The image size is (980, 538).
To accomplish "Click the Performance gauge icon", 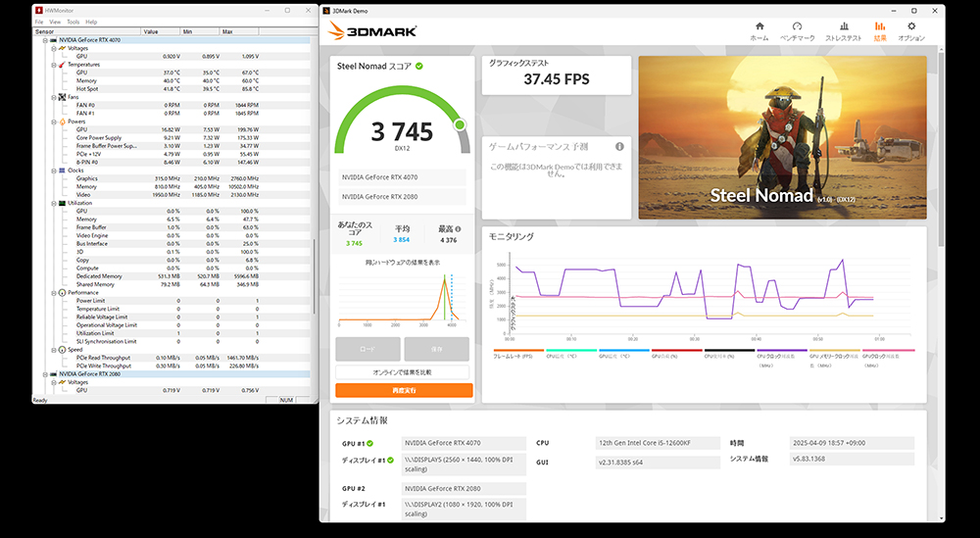I will click(62, 292).
